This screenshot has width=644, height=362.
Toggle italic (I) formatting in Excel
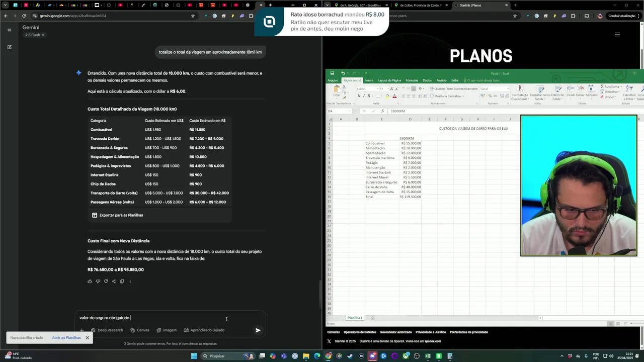(x=364, y=96)
